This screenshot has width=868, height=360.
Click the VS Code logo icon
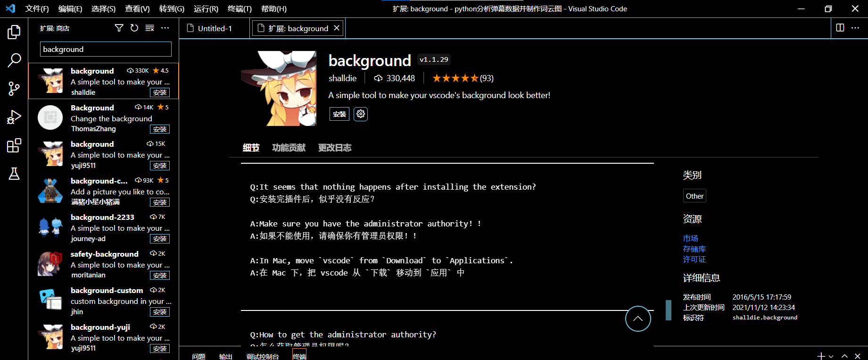click(x=10, y=8)
